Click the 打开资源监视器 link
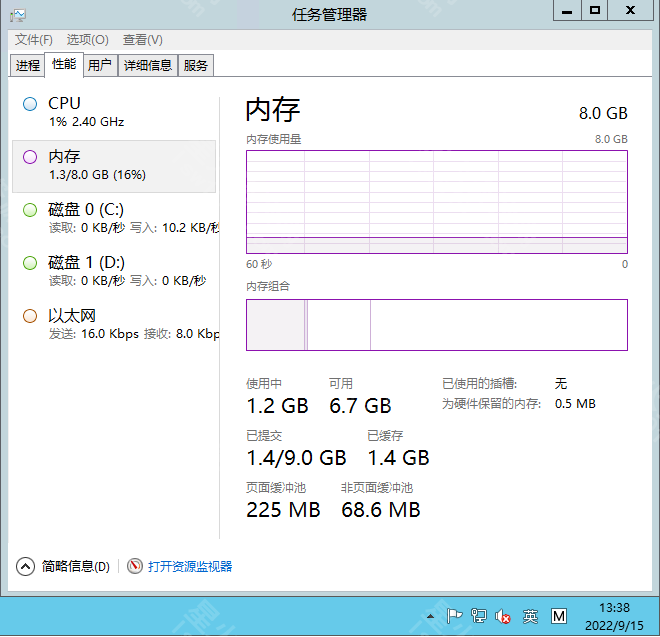The image size is (660, 637). (189, 566)
